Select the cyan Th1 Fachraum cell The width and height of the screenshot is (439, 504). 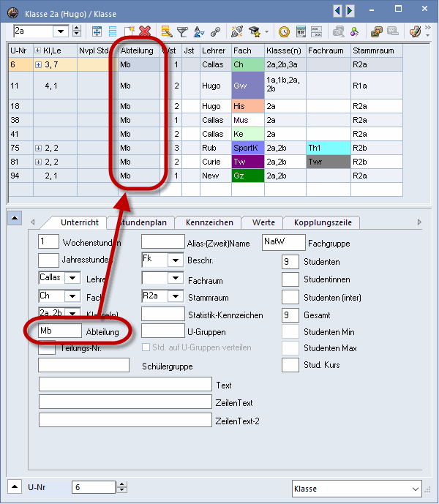tap(329, 148)
